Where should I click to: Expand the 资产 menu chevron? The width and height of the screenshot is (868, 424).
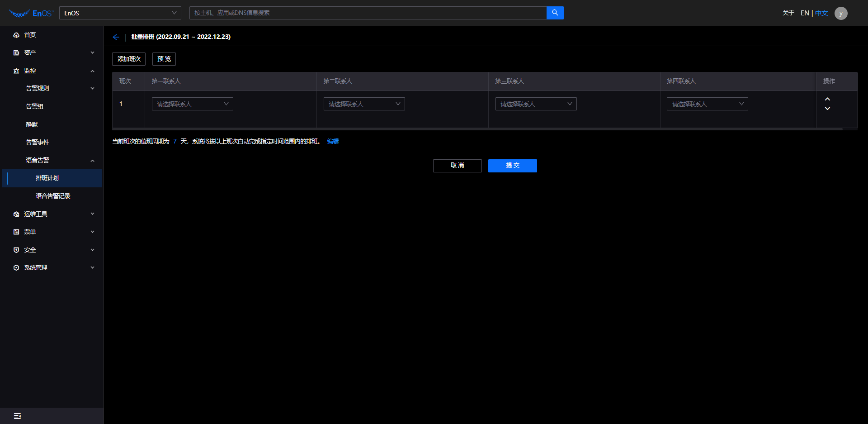click(x=92, y=52)
